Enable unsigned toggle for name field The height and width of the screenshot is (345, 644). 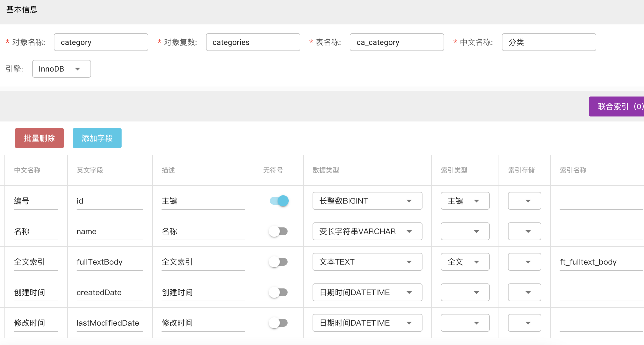coord(278,231)
